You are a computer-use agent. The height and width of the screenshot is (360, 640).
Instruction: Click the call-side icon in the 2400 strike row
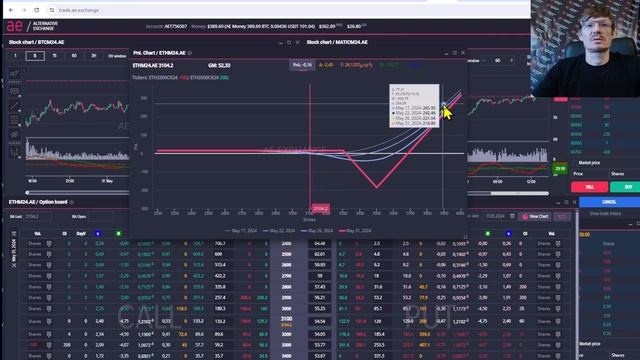(x=49, y=244)
